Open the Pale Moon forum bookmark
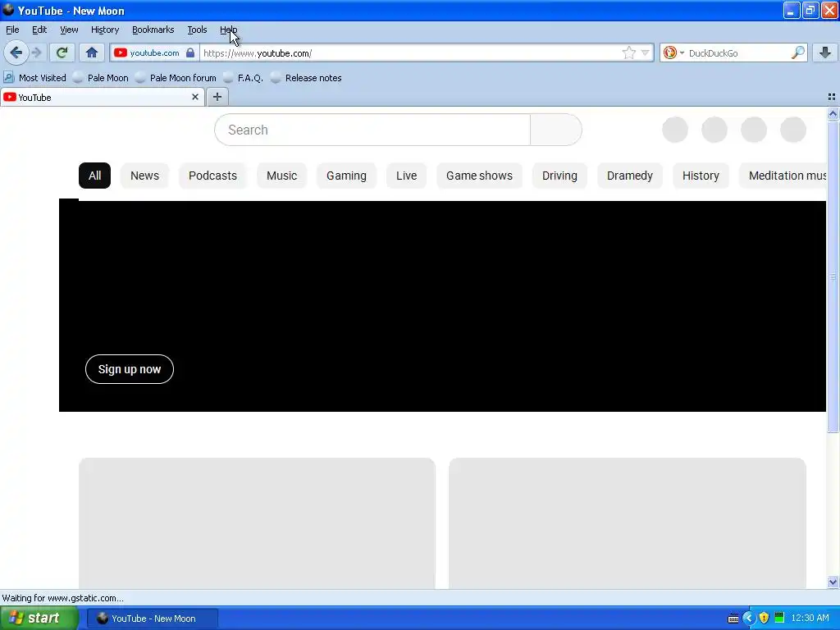This screenshot has height=630, width=840. 176,78
